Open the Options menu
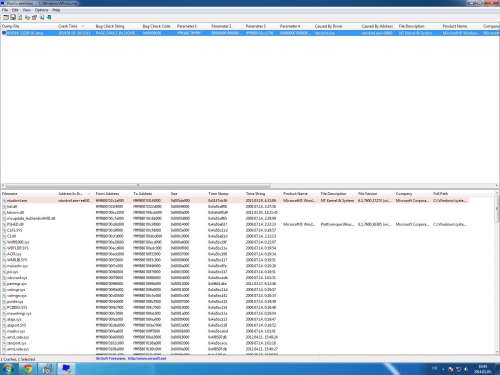The width and height of the screenshot is (500, 375). coord(41,10)
